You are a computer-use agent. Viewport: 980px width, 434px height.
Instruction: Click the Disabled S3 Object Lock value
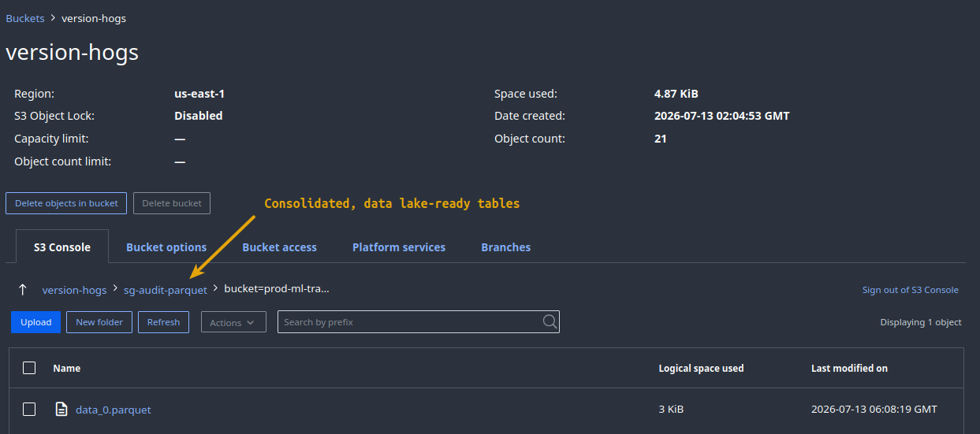199,116
